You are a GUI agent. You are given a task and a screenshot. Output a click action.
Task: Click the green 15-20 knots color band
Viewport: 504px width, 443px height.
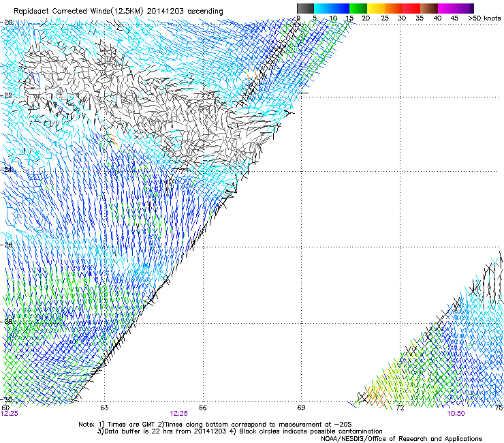pyautogui.click(x=358, y=8)
